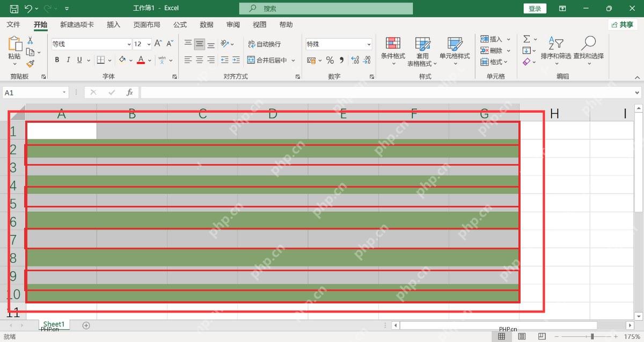Open 单元格样式 cell styles
Viewport: 644px width, 342px height.
[x=455, y=51]
